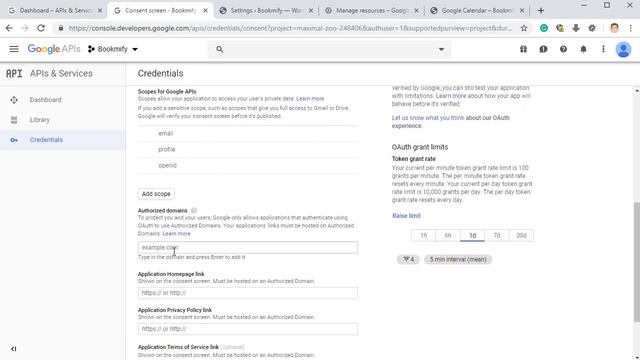Click the page vertical scrollbar thumb
The width and height of the screenshot is (640, 360).
[636, 262]
